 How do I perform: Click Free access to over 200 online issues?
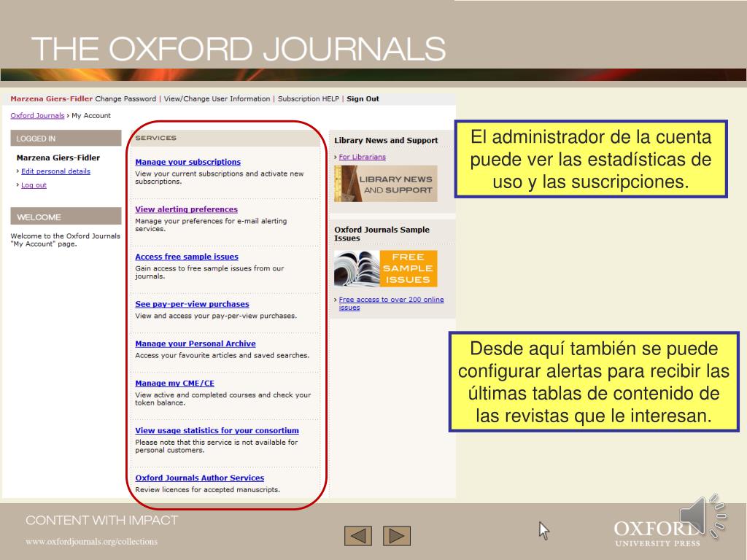pos(391,303)
